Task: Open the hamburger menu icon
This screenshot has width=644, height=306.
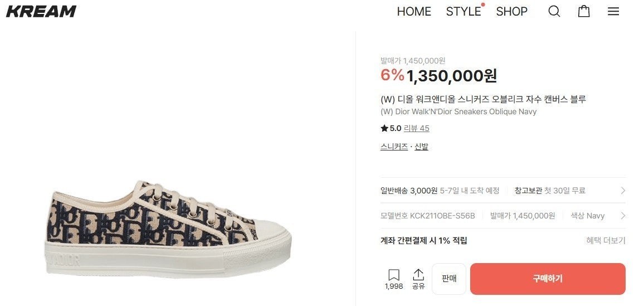Action: [613, 11]
